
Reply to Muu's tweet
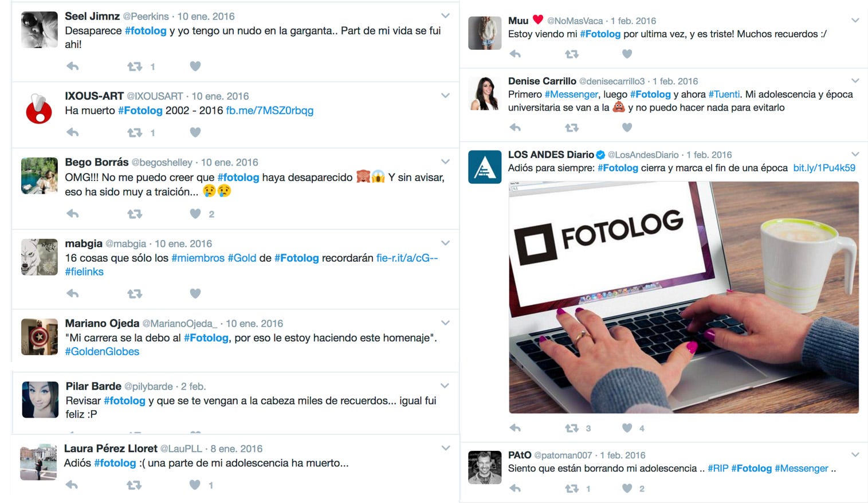coord(515,54)
